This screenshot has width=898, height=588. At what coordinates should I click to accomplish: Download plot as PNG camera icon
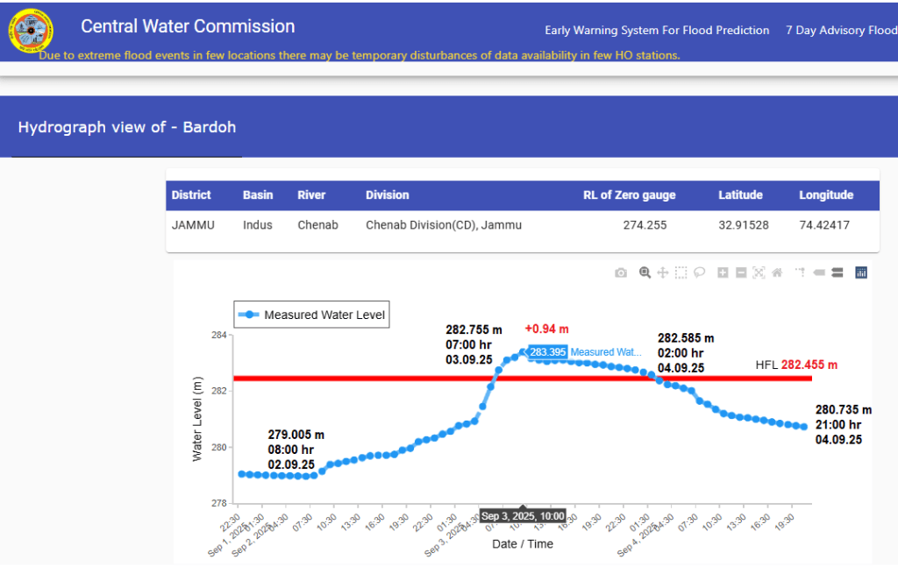click(x=621, y=273)
